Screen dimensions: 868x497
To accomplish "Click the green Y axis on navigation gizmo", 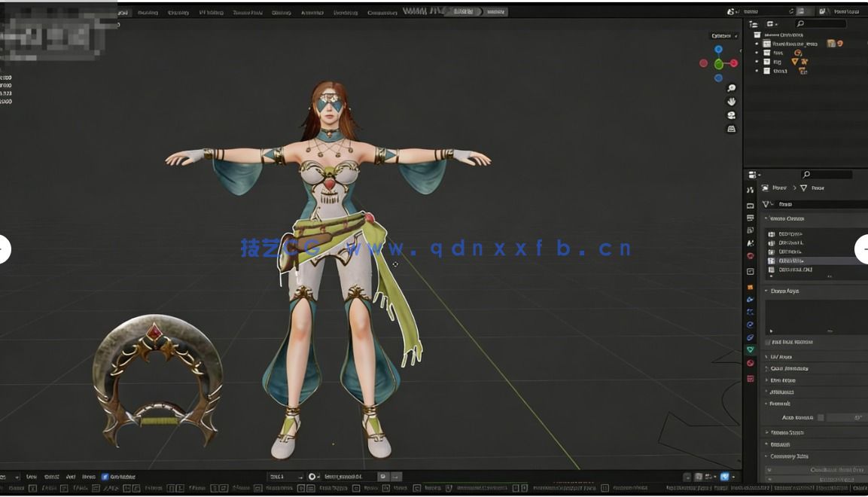I will click(x=717, y=63).
